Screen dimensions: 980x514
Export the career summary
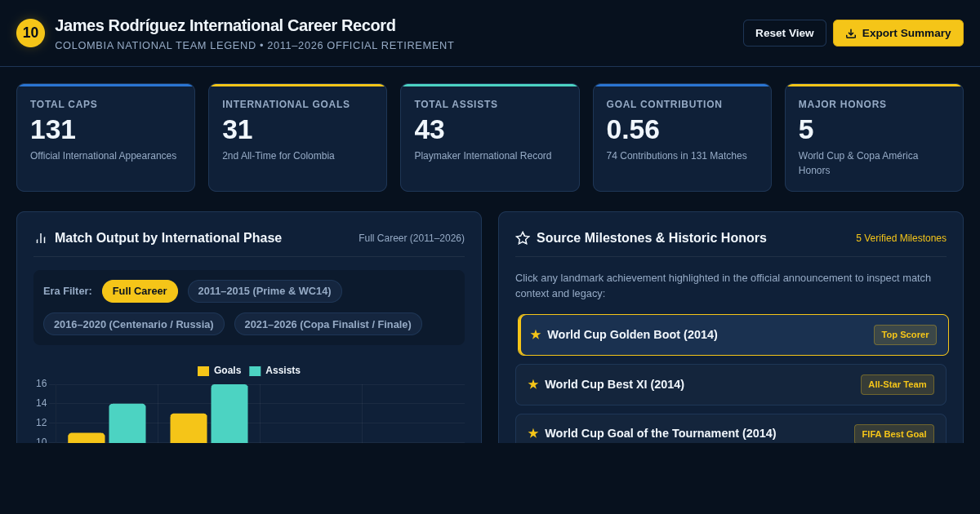pos(898,33)
